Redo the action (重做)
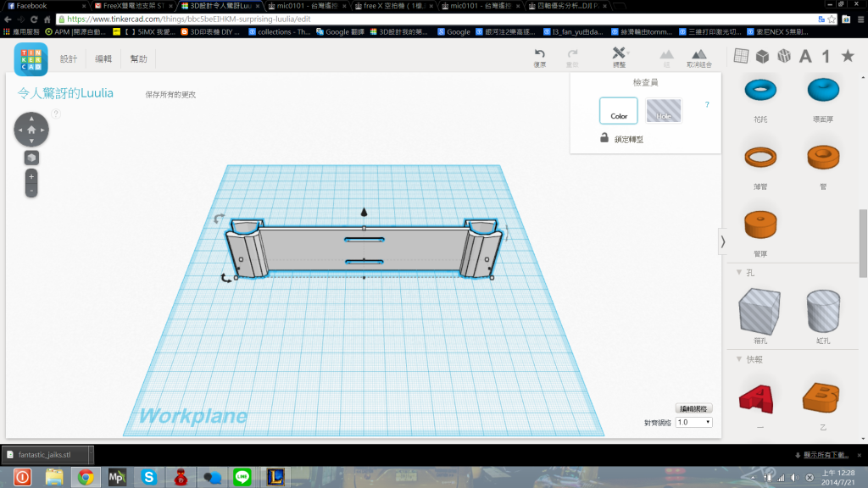Screen dimensions: 868x488 coord(572,58)
